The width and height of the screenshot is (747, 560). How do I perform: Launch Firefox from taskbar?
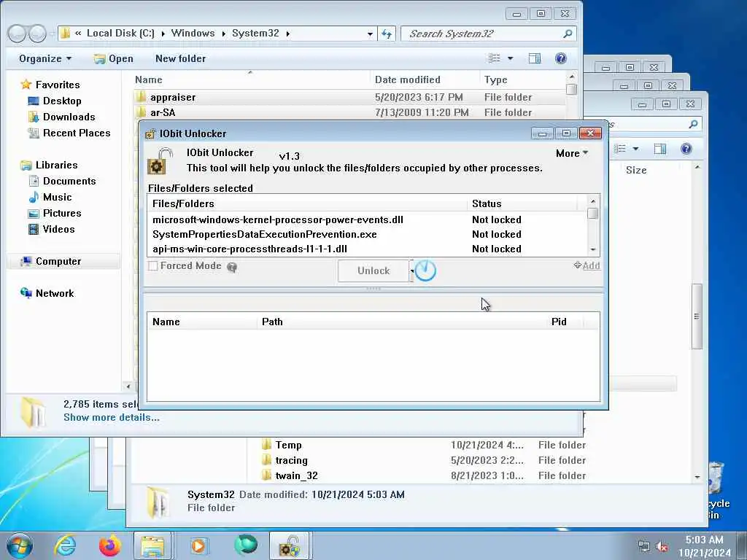point(110,546)
